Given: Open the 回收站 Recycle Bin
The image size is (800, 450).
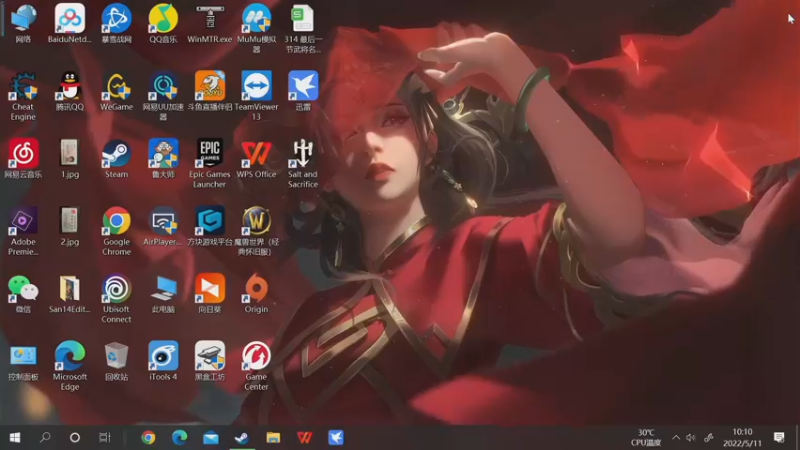Looking at the screenshot, I should (116, 361).
